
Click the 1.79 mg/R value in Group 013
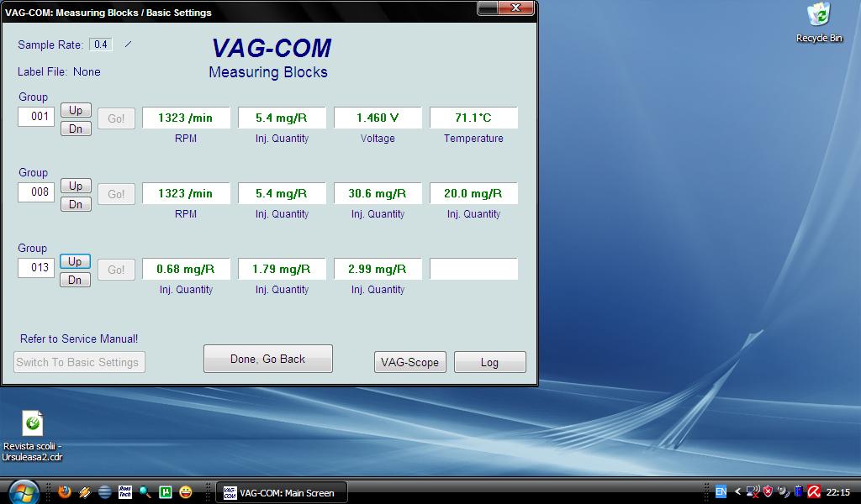point(282,270)
